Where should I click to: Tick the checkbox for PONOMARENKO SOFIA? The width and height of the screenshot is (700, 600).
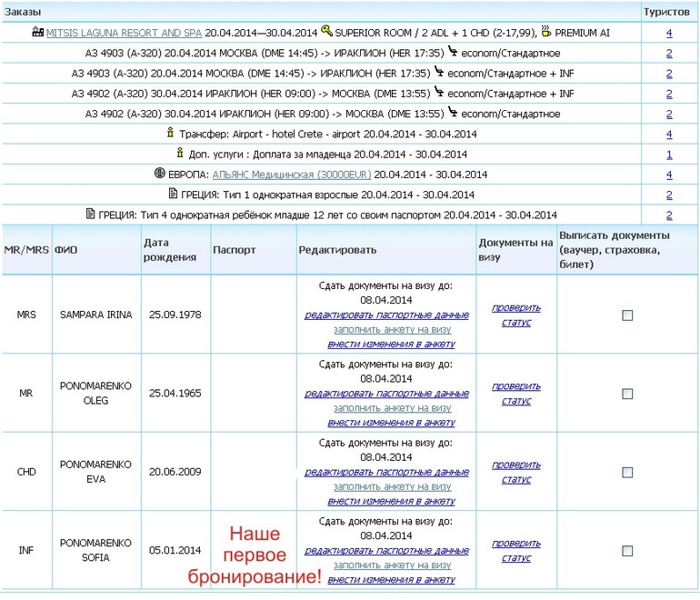627,551
